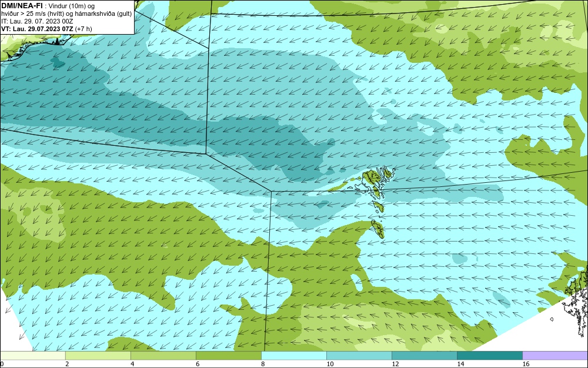Click the 6–8 m/s olive green swatch
Screen dimensions: 588x368
(228, 356)
